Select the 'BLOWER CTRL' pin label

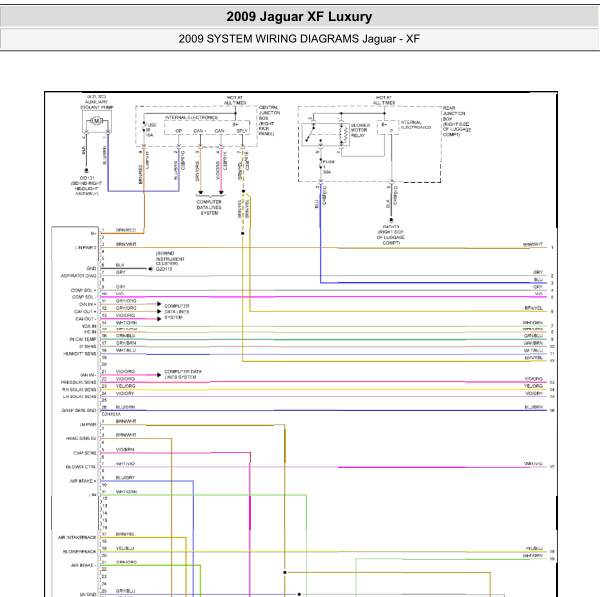coord(81,467)
